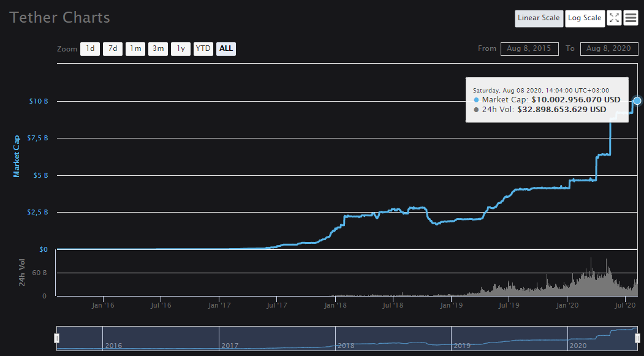Click the Market Cap axis title
Image resolution: width=644 pixels, height=356 pixels.
coord(17,156)
